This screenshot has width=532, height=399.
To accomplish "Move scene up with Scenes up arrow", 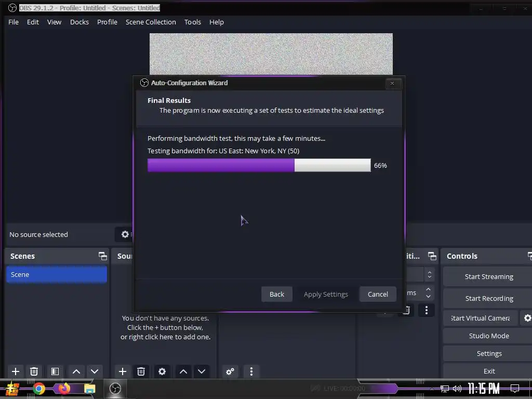I will 76,371.
